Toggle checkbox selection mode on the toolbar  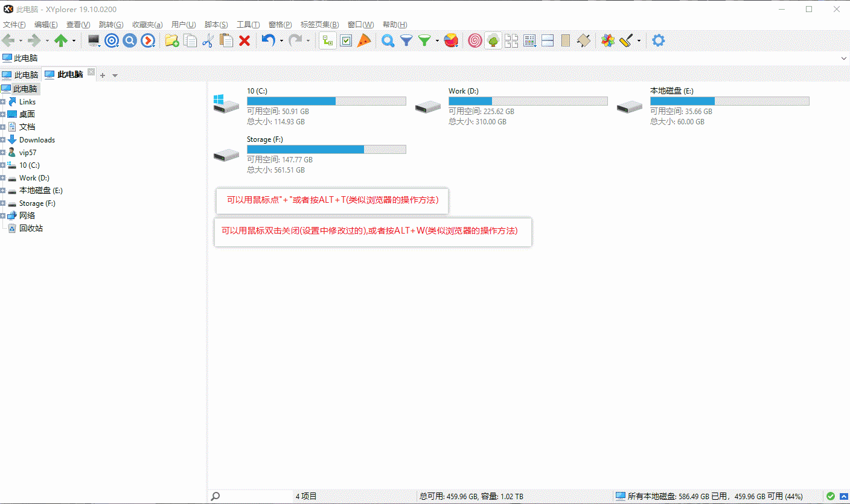[346, 40]
